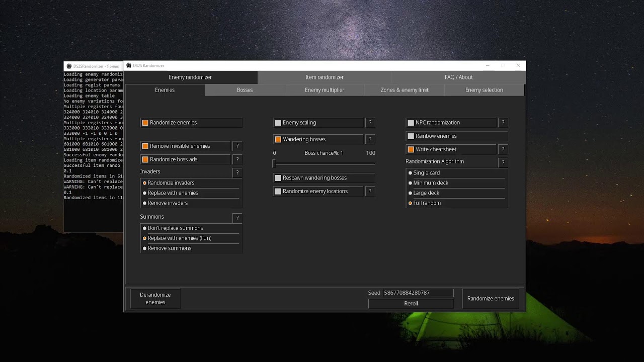Switch to the Bosses sub-tab

coord(245,90)
